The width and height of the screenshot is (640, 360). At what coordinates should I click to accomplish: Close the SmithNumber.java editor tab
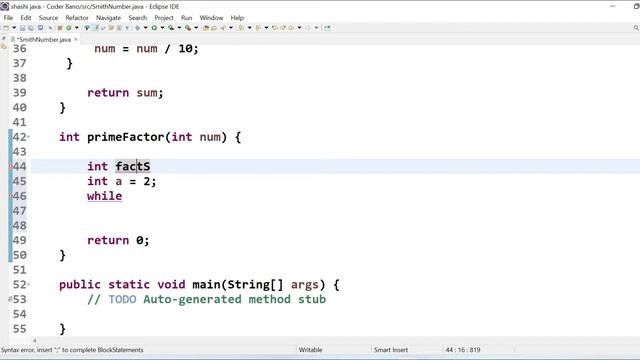click(x=76, y=39)
